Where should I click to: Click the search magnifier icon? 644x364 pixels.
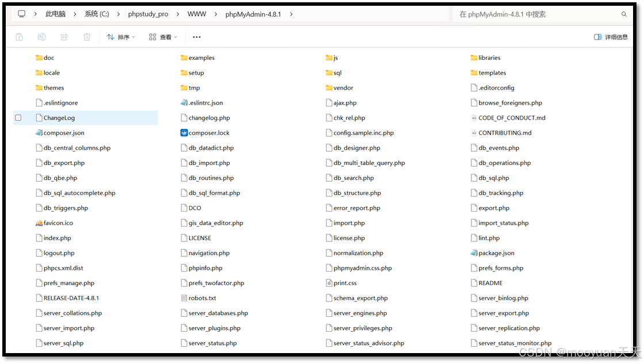[x=624, y=14]
